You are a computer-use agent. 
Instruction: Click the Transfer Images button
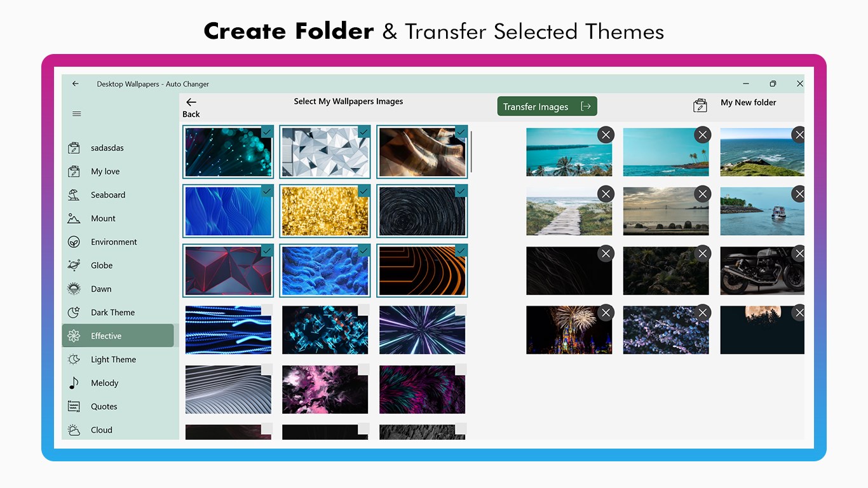(546, 107)
